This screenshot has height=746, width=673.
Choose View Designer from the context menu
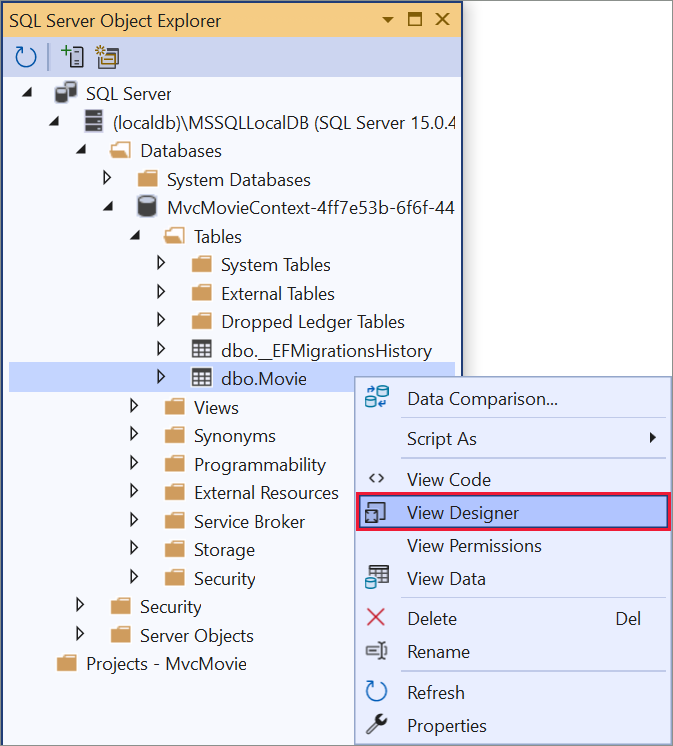(x=463, y=513)
